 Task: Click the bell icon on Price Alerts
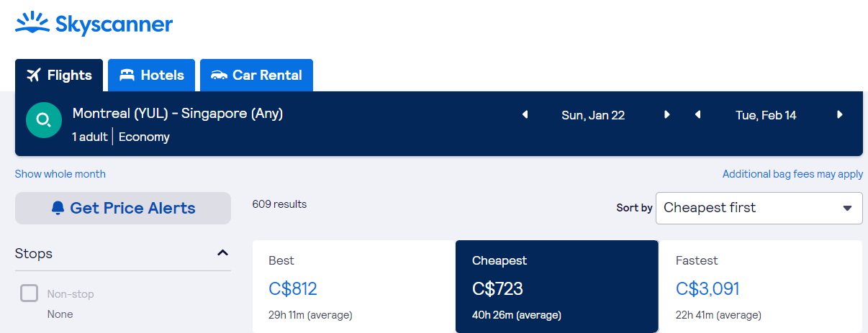(58, 209)
